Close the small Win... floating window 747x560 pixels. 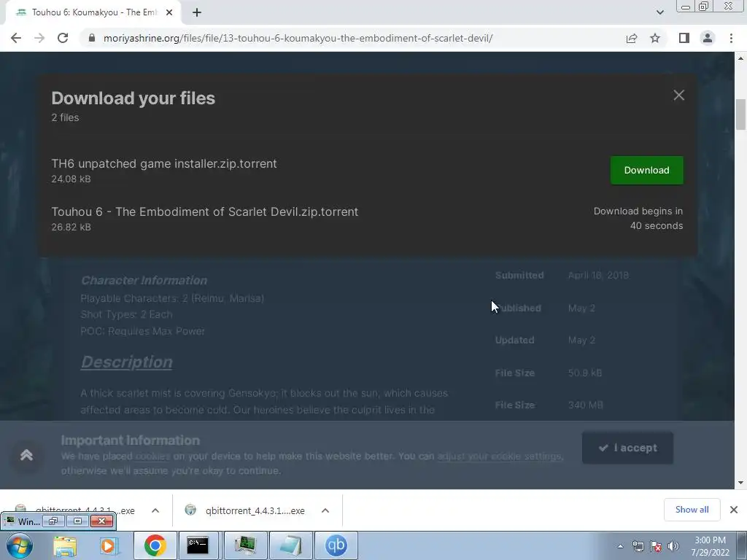click(x=101, y=521)
